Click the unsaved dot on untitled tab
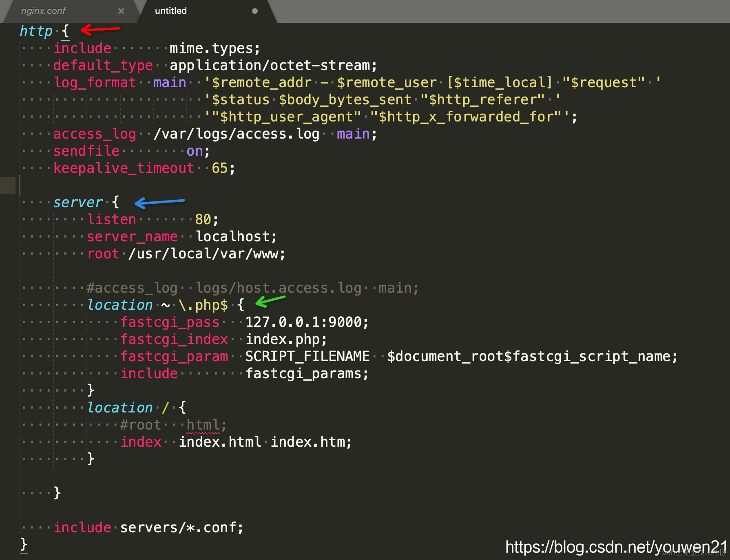 (255, 11)
